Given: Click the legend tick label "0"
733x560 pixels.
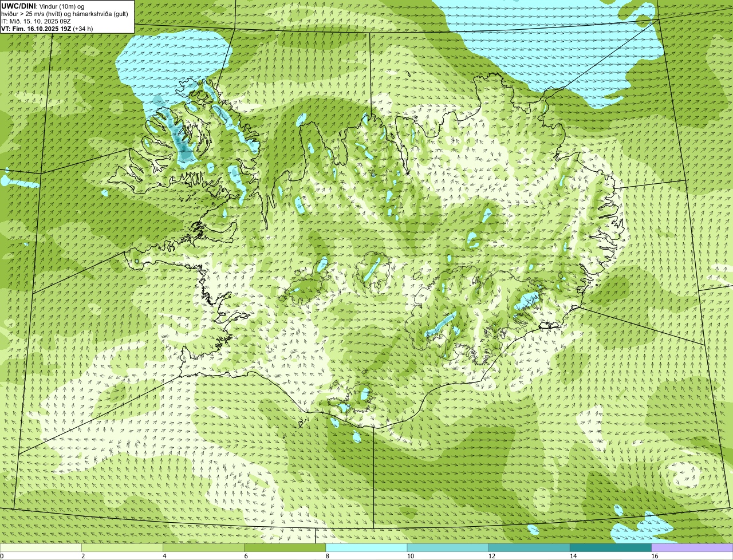Looking at the screenshot, I should (2, 556).
